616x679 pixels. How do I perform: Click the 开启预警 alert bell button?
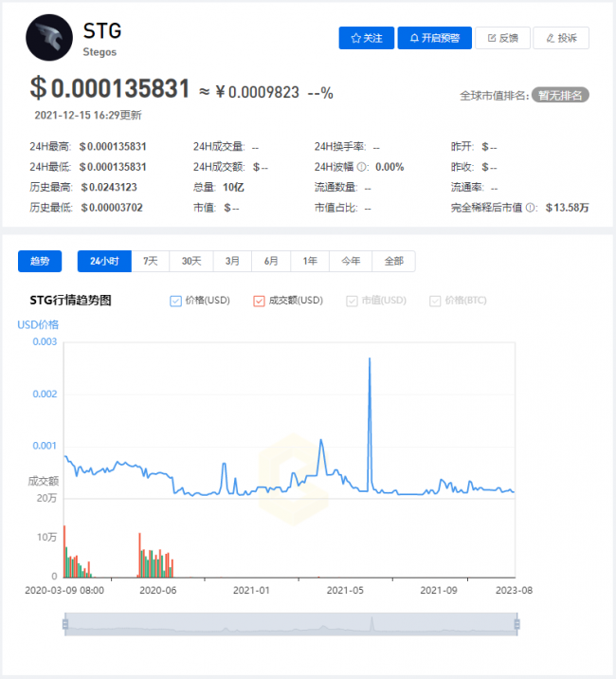[434, 38]
